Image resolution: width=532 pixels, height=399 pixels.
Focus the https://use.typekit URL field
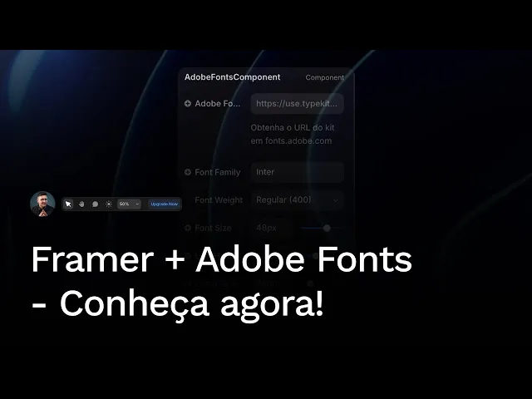point(297,103)
